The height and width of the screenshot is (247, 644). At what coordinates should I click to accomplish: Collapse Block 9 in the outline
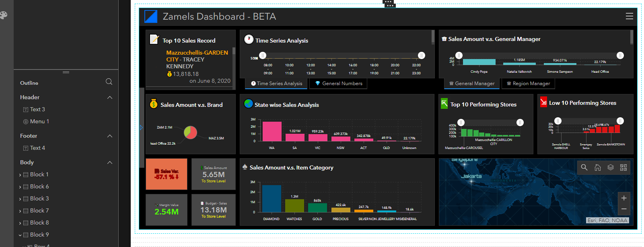(x=20, y=235)
